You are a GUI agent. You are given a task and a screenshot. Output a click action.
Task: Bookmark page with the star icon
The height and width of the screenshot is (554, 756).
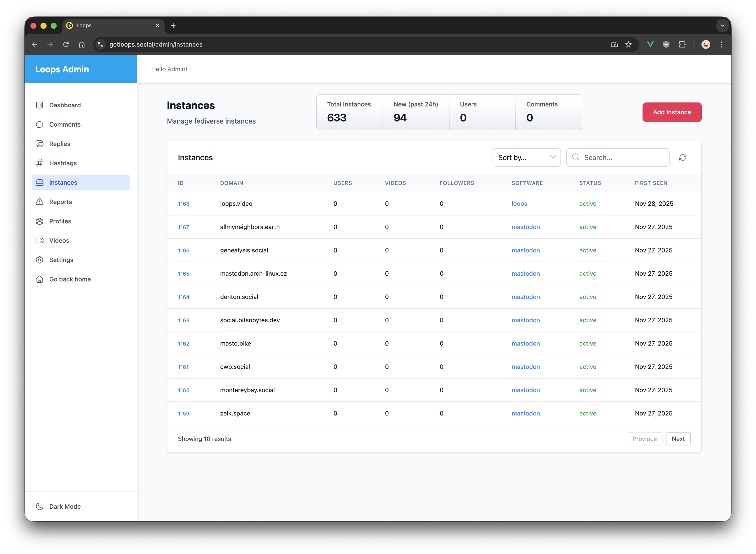pos(629,45)
